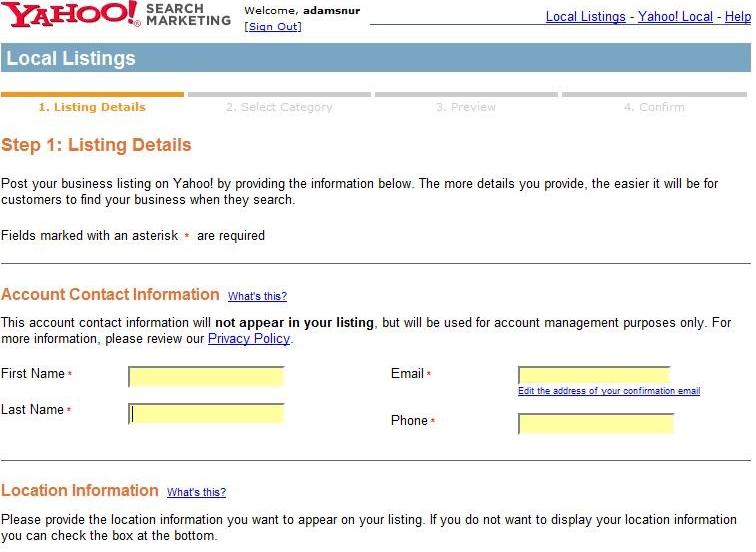Viewport: 756px width, 552px height.
Task: Click the Step 1: Listing Details heading
Action: coord(96,145)
